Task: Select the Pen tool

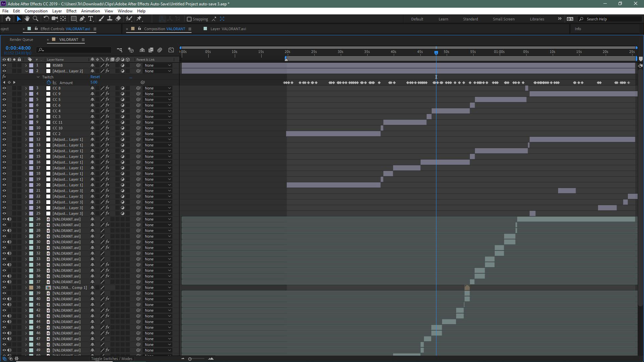Action: click(82, 19)
